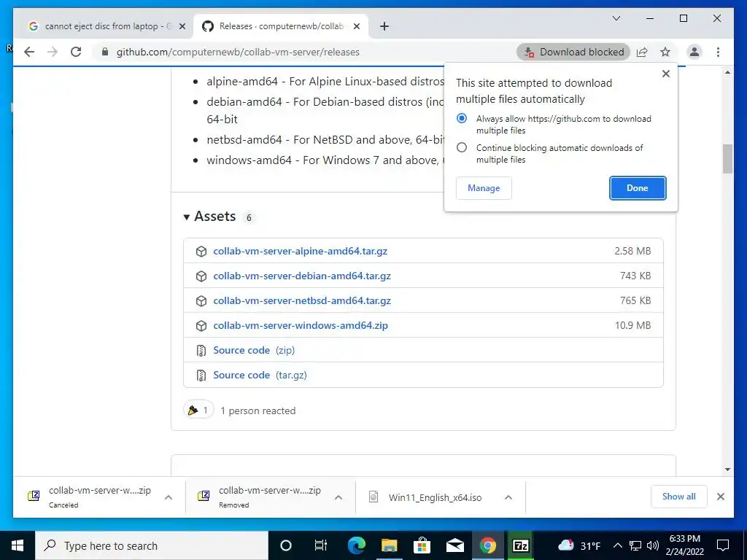Screen dimensions: 747x560
Task: Open the tab search chevron in title bar
Action: pyautogui.click(x=616, y=18)
